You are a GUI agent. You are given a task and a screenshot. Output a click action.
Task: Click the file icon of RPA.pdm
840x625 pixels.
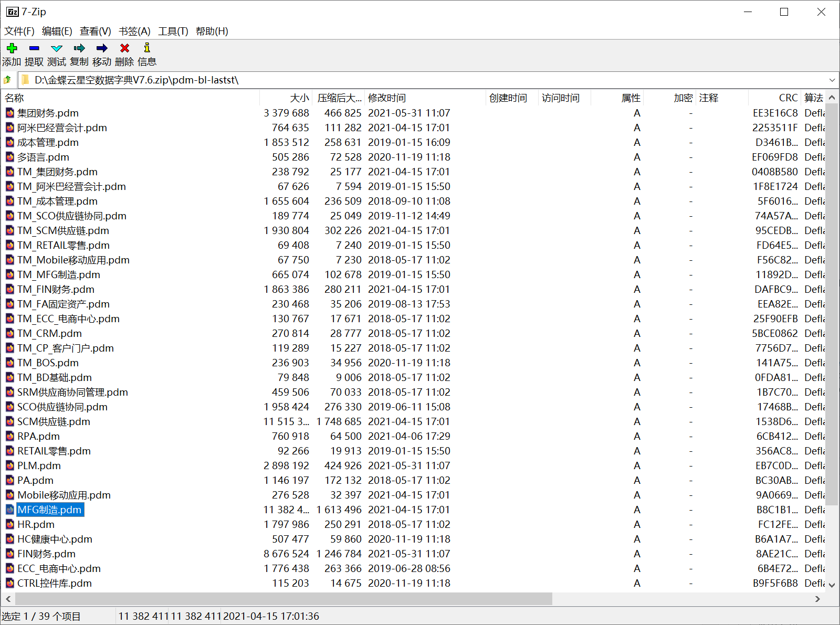[10, 436]
